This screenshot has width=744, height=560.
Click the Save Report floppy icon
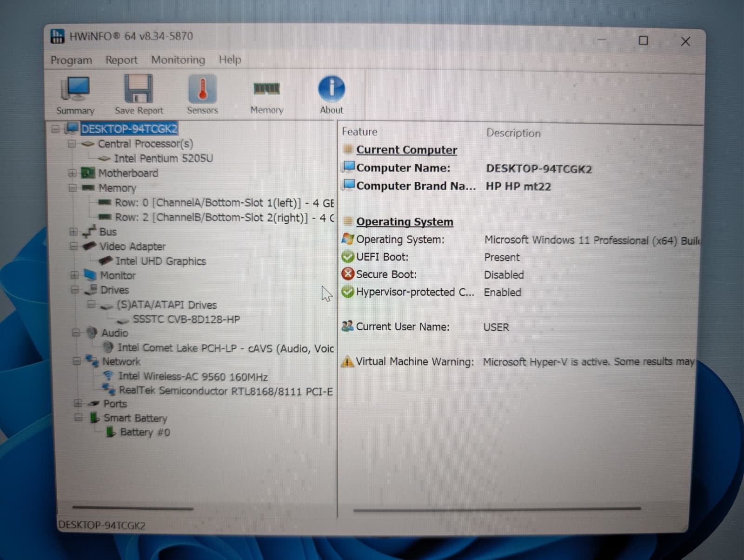pos(139,88)
